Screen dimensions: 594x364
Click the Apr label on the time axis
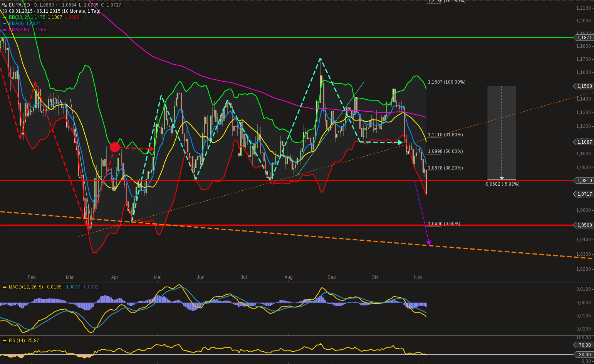[x=115, y=277]
